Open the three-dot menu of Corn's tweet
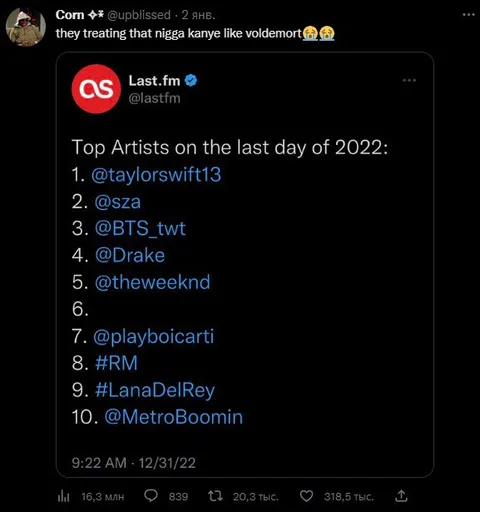Screen dimensions: 480x512 click(x=468, y=14)
